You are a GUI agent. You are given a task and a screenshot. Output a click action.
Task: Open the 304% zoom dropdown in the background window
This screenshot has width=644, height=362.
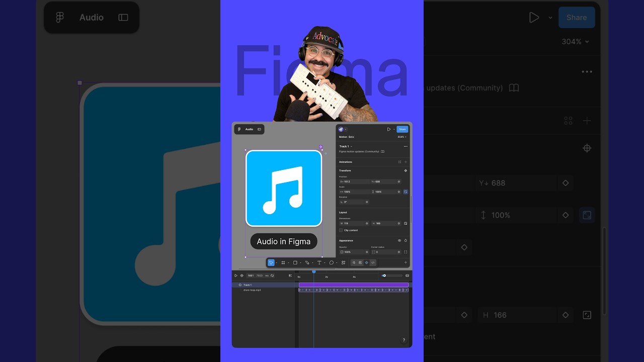pyautogui.click(x=576, y=42)
